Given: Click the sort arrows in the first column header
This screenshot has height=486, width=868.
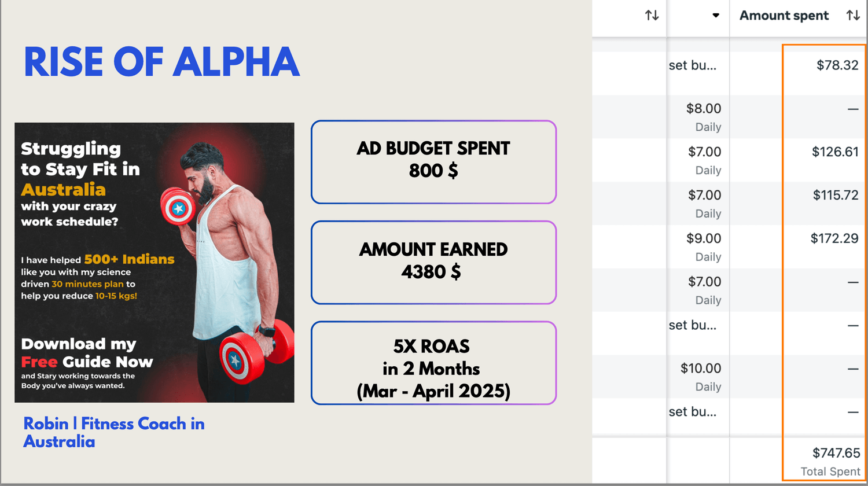Looking at the screenshot, I should (652, 16).
